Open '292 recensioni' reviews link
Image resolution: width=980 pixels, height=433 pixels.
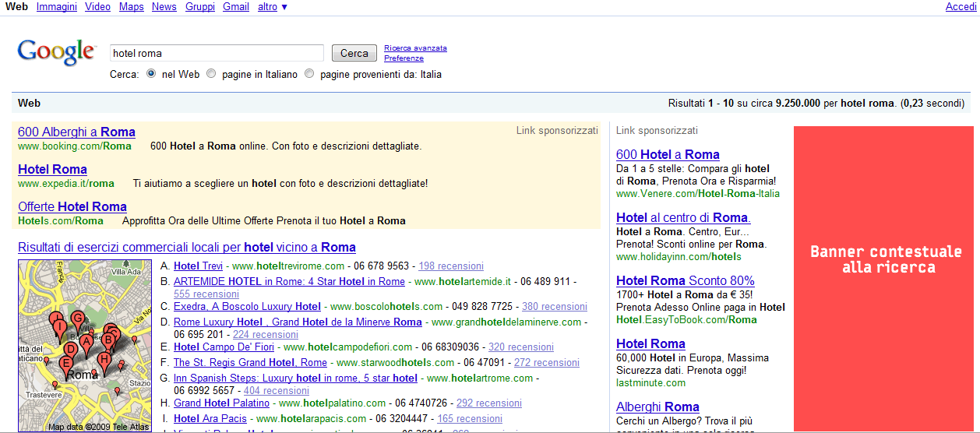489,403
